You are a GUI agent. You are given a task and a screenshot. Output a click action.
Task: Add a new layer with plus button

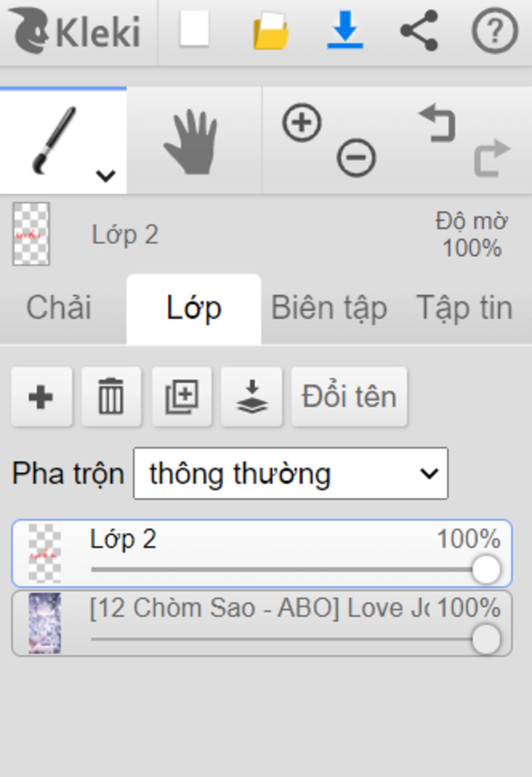coord(42,397)
